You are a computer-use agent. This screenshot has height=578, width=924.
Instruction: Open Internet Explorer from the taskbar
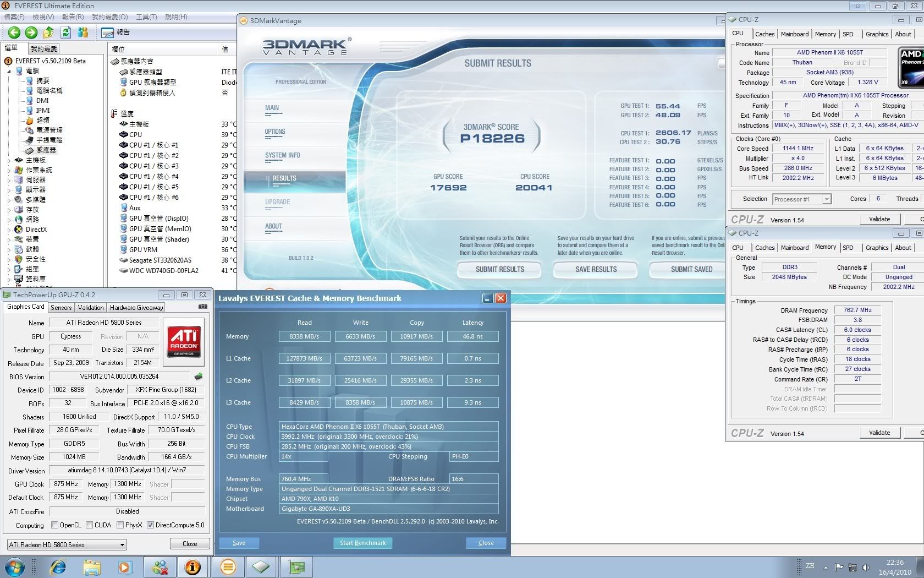pos(58,566)
